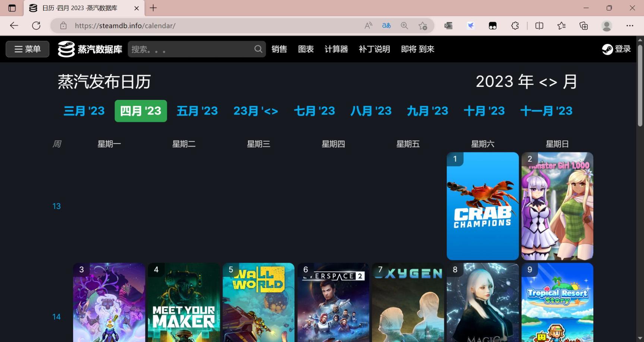Open the browser profile avatar
Image resolution: width=644 pixels, height=342 pixels.
pyautogui.click(x=607, y=26)
